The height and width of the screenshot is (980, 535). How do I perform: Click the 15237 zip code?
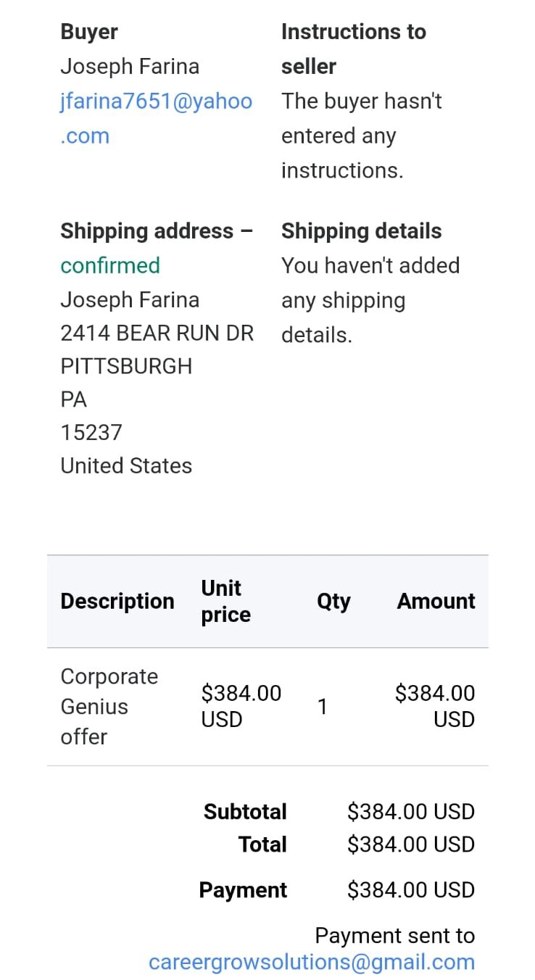[91, 433]
